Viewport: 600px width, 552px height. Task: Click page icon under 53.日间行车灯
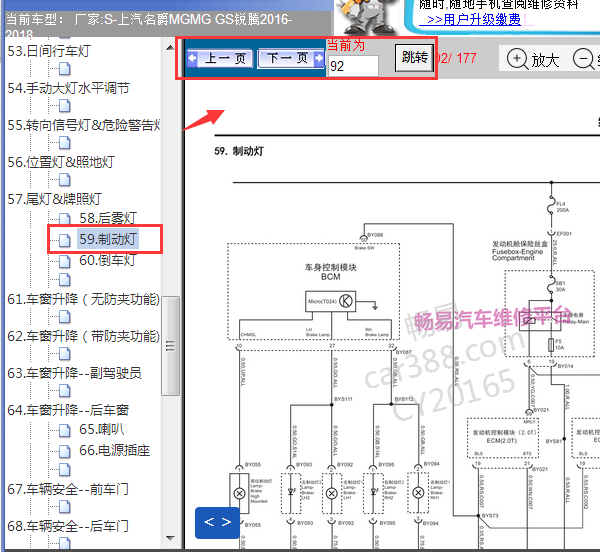(65, 69)
